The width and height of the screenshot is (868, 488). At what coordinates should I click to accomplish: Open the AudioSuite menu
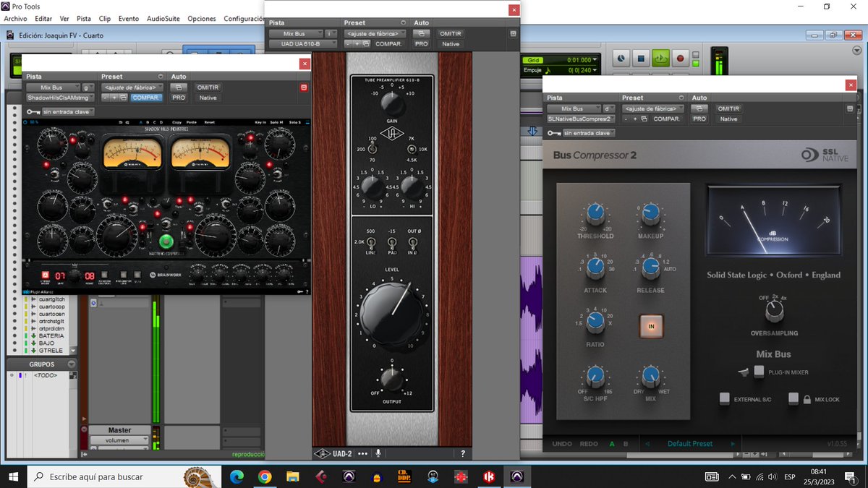(163, 19)
